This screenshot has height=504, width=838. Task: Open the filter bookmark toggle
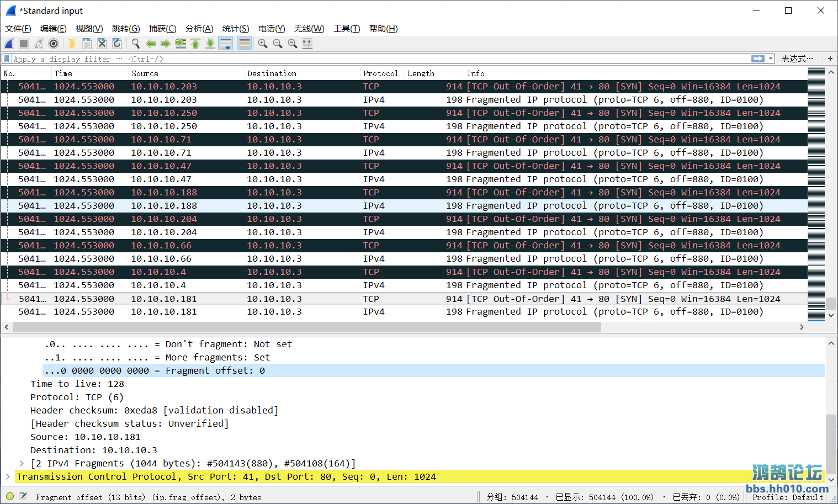tap(7, 59)
